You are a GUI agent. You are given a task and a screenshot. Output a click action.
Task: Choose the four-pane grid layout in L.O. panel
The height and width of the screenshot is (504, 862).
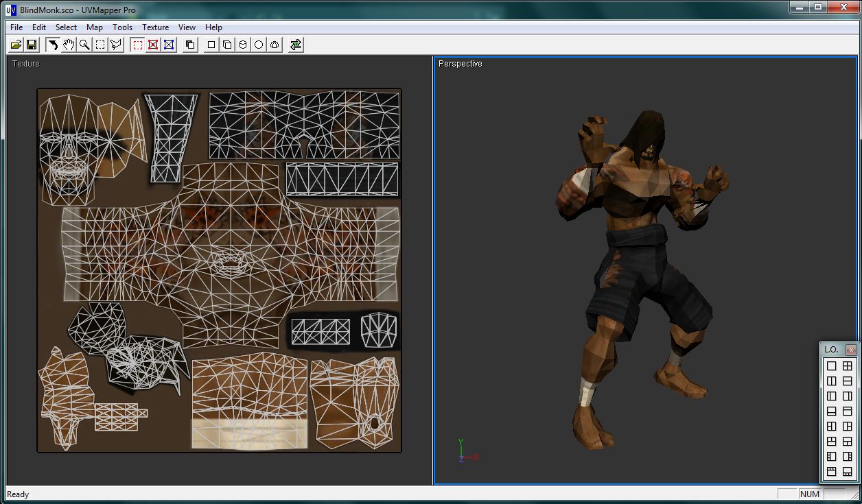click(x=848, y=366)
